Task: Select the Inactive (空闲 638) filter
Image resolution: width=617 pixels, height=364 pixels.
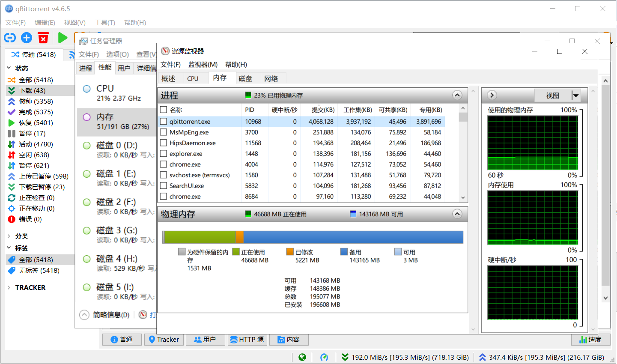Action: (40, 155)
